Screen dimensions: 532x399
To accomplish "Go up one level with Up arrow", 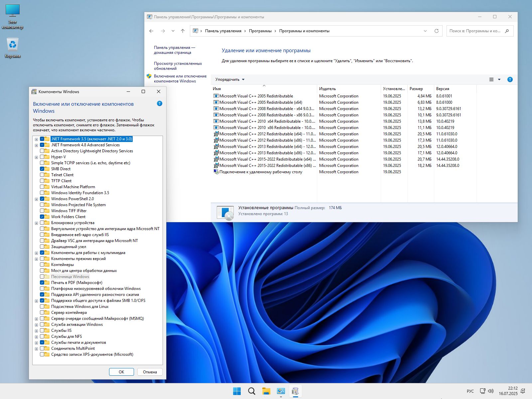I will (x=183, y=31).
